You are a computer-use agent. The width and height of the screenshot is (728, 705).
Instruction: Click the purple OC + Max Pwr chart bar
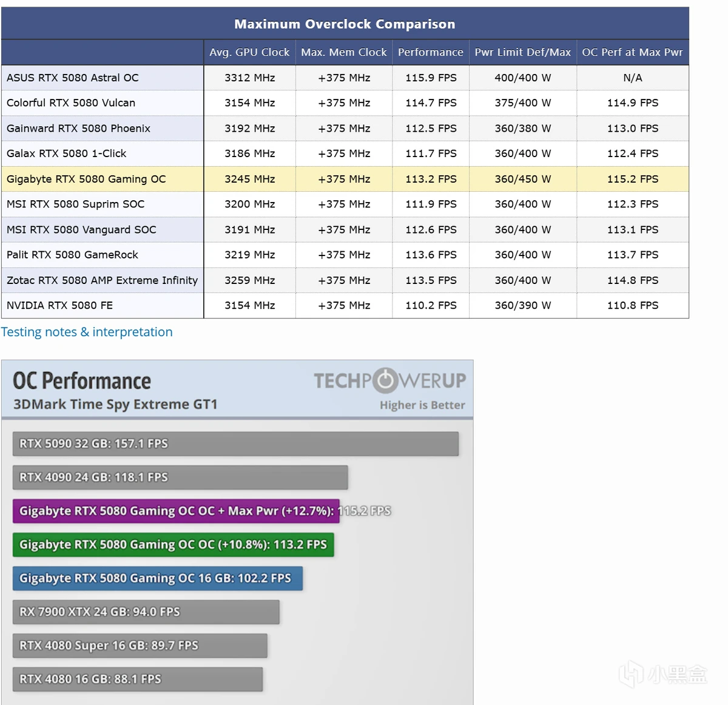(x=175, y=511)
